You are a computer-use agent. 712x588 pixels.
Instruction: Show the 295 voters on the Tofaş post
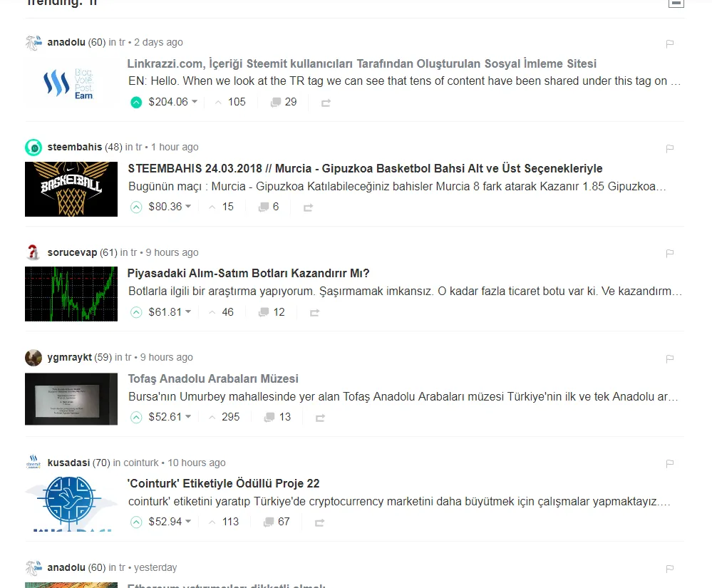coord(224,417)
